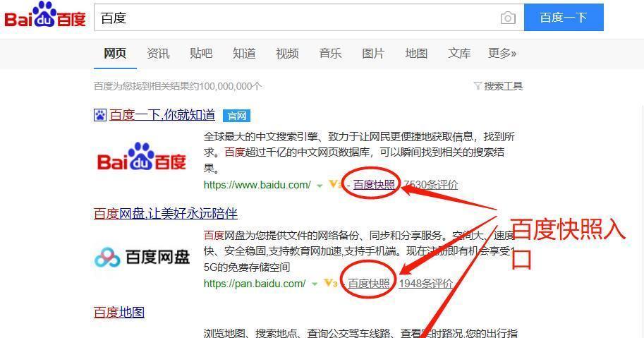Screen dimensions: 644x338
Task: Open the 音乐 tab
Action: pos(330,54)
